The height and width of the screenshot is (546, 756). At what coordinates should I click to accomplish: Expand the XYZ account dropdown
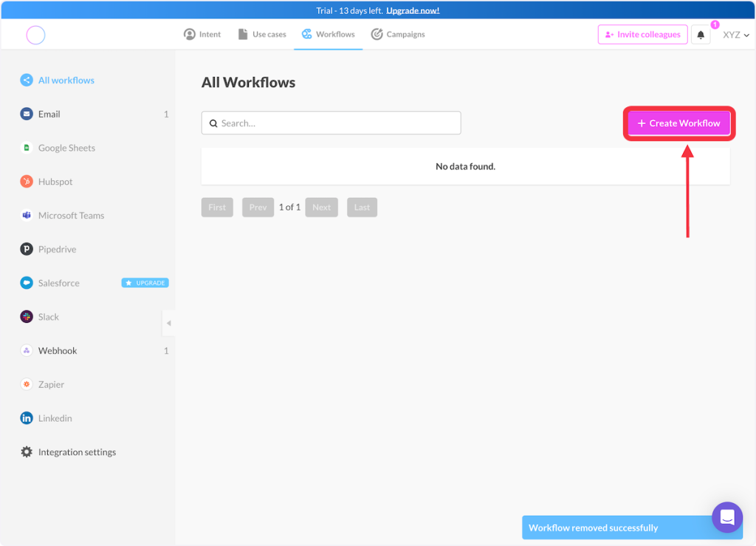pos(735,35)
